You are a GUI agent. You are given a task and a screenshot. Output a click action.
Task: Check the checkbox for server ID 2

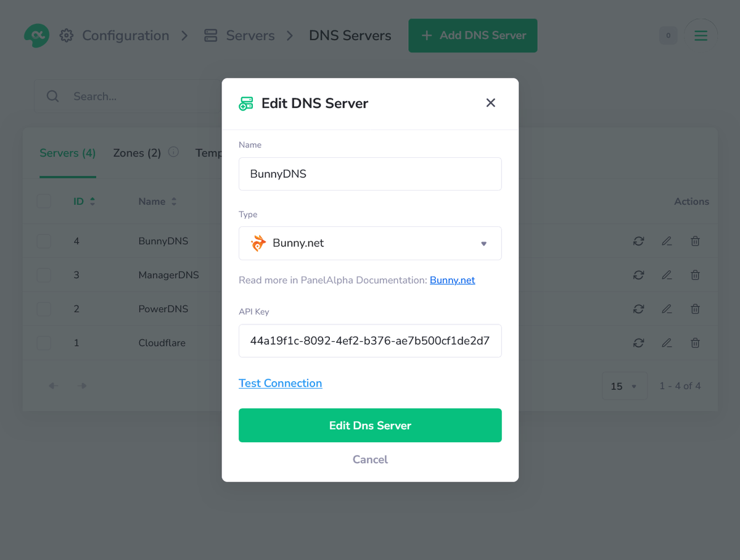tap(44, 309)
